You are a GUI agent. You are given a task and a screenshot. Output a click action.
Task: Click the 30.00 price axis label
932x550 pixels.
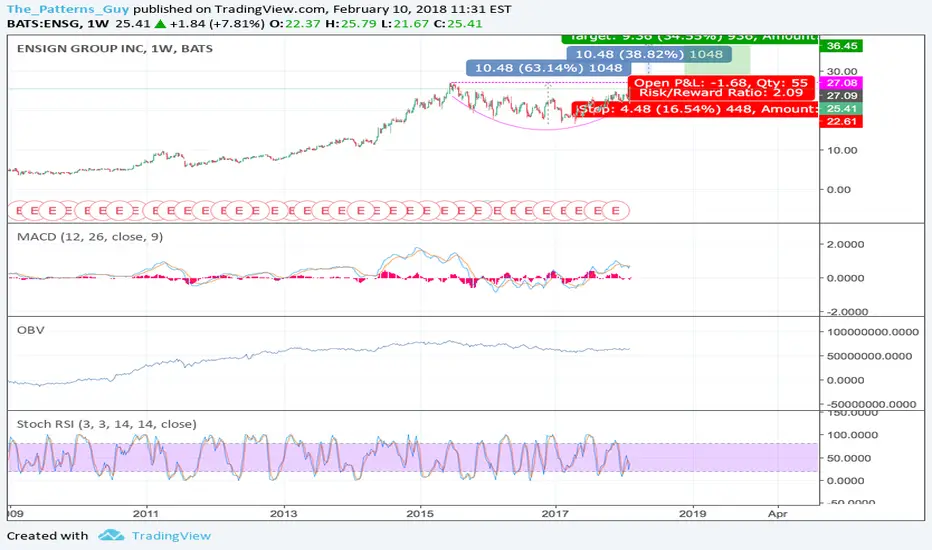click(842, 71)
